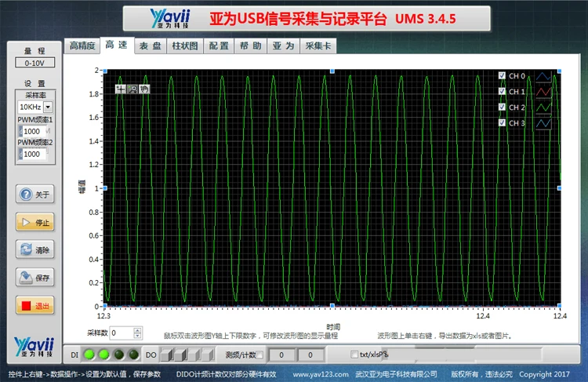
Task: Switch to the 高速 tab
Action: (x=117, y=45)
